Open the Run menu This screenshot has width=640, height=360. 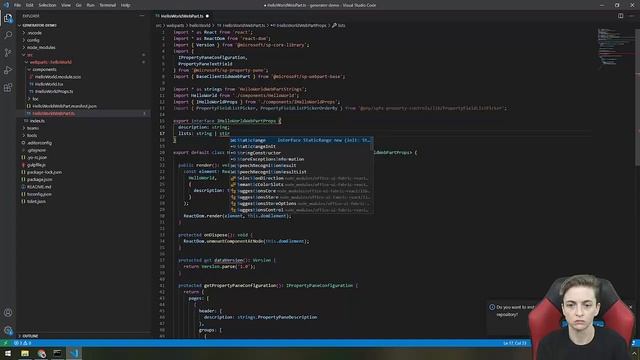click(91, 5)
